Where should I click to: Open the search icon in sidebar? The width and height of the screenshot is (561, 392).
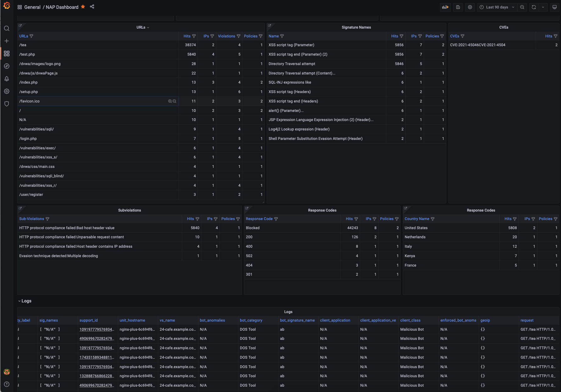(7, 29)
